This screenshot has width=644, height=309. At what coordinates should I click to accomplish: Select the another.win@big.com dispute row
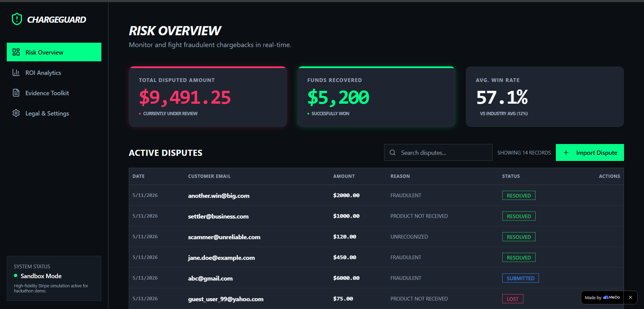(376, 195)
